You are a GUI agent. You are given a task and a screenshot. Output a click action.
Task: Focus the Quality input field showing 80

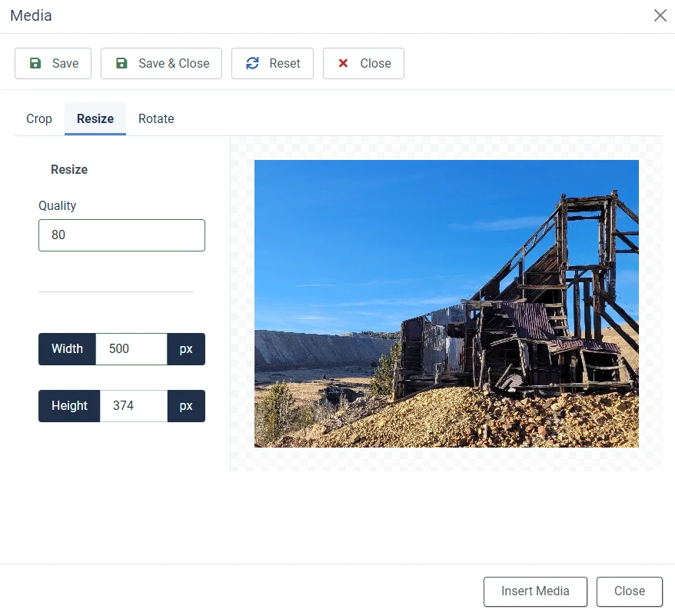[121, 235]
